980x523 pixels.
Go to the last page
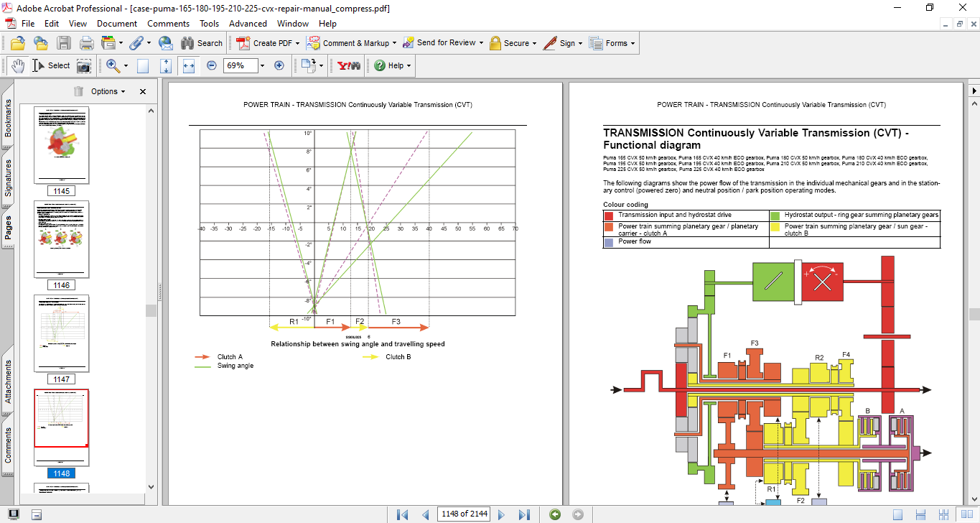point(524,514)
